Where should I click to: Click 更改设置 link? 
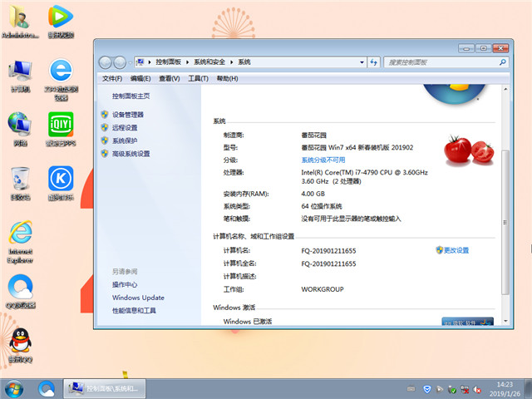click(456, 250)
